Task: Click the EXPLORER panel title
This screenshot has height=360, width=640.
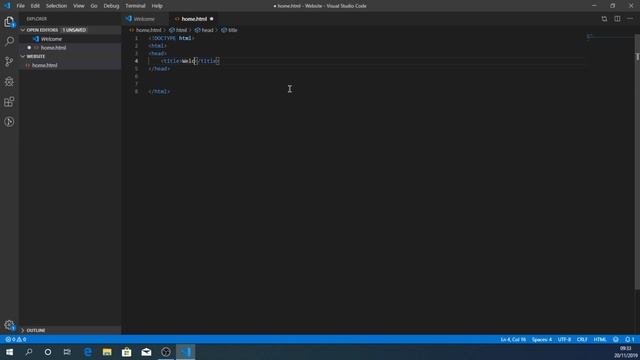Action: (x=37, y=19)
